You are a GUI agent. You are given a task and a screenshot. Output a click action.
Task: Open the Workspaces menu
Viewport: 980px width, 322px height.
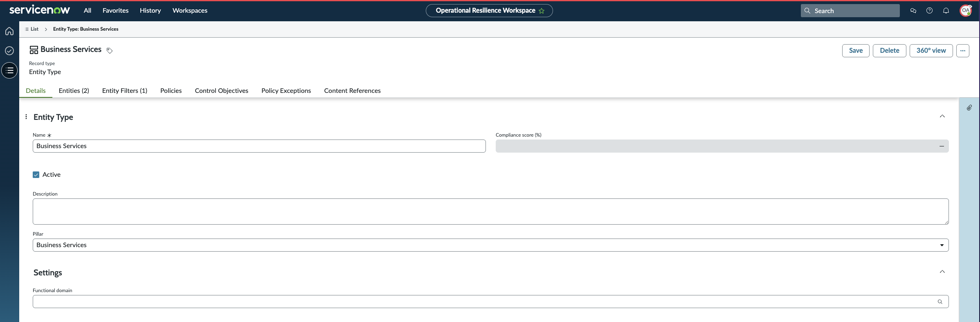[x=190, y=11]
